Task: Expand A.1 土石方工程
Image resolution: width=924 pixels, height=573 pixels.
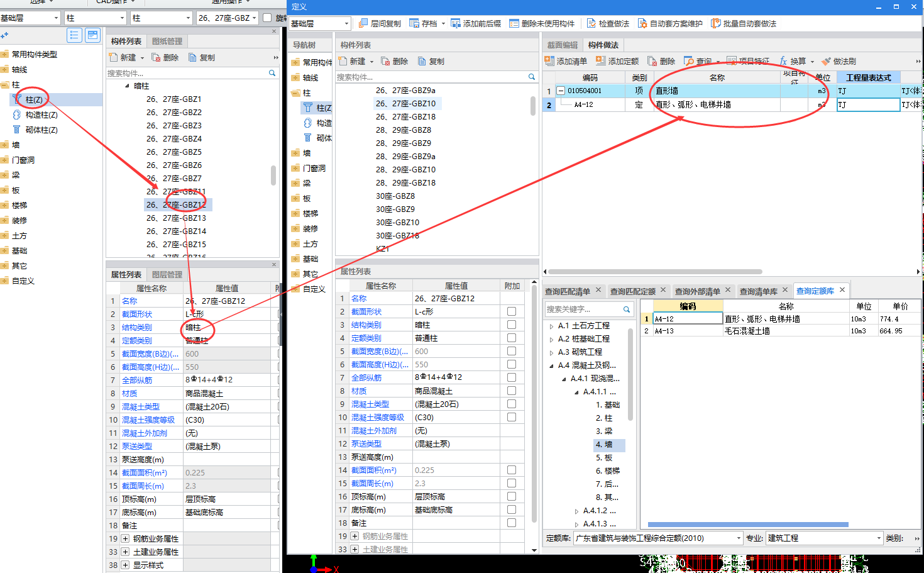Action: (551, 326)
